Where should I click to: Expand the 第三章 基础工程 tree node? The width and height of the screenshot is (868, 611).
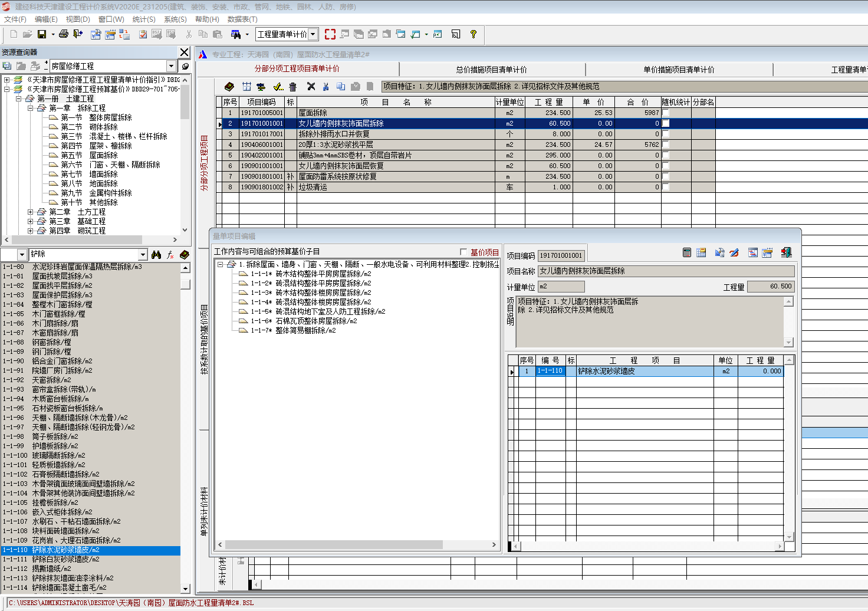tap(31, 221)
